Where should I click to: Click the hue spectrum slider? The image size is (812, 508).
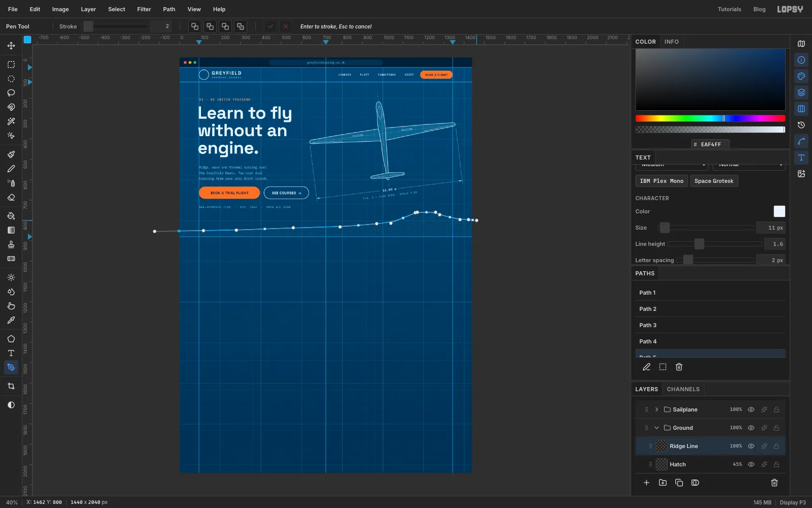710,118
